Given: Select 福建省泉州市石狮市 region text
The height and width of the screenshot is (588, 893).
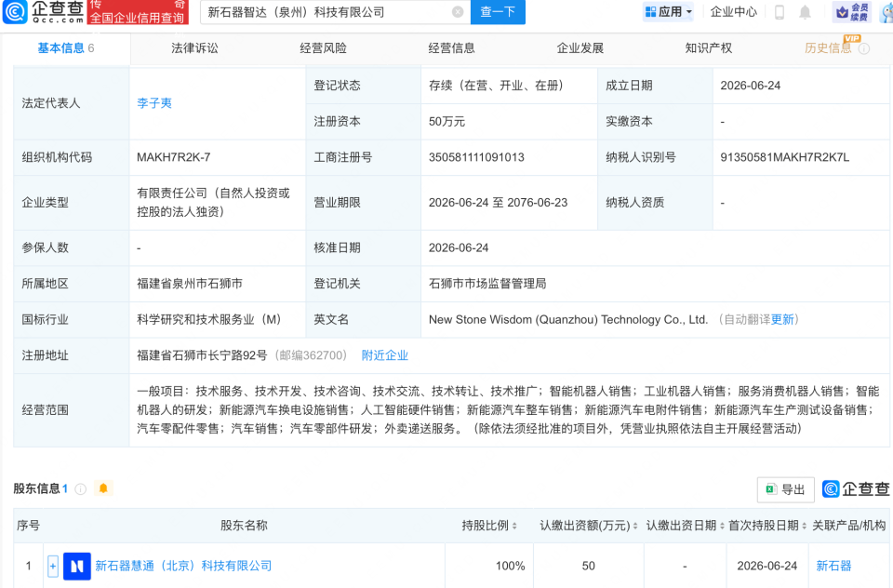Looking at the screenshot, I should [190, 284].
